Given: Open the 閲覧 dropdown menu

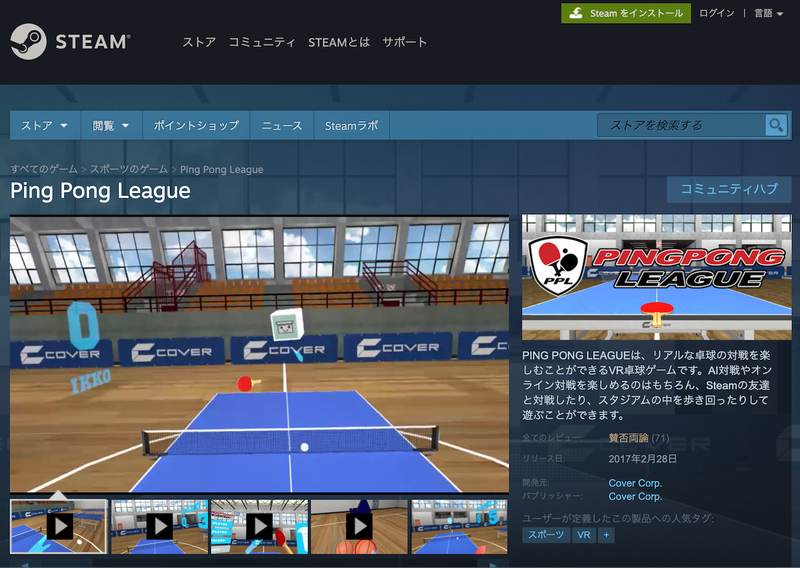Looking at the screenshot, I should point(111,125).
